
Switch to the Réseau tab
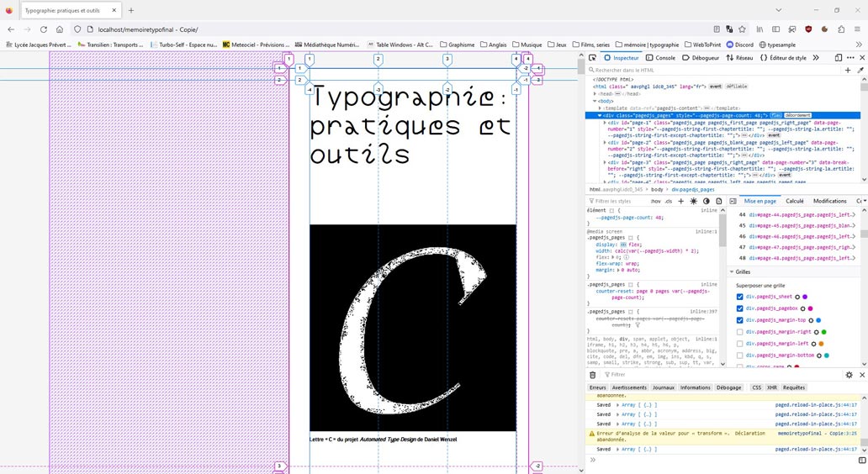tap(739, 57)
